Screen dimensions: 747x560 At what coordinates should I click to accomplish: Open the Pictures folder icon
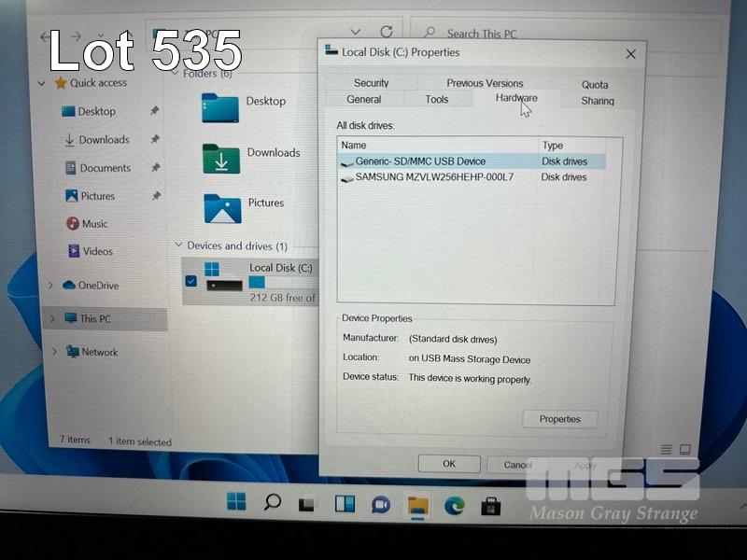(x=222, y=207)
